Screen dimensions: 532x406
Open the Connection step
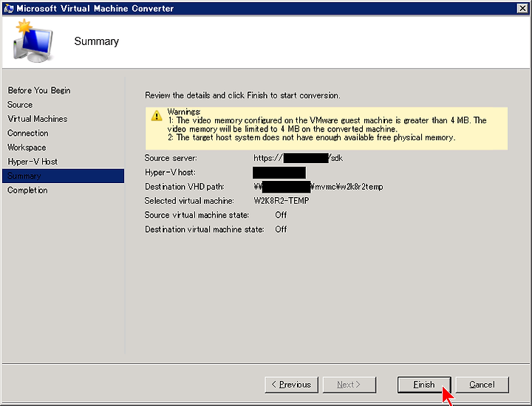(28, 133)
